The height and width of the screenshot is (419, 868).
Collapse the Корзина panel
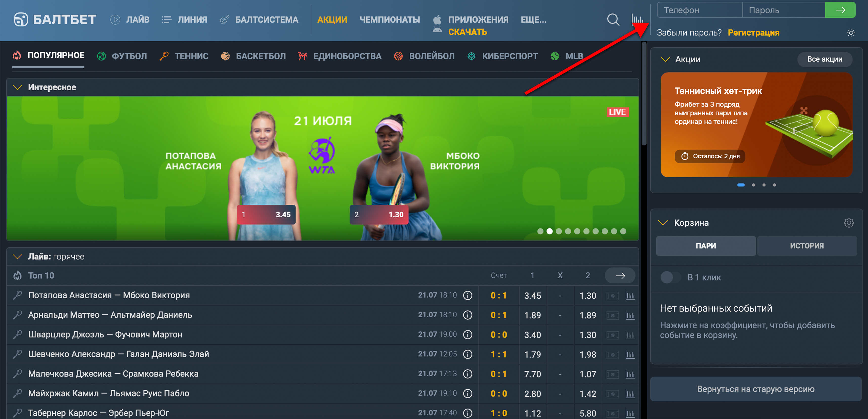663,222
